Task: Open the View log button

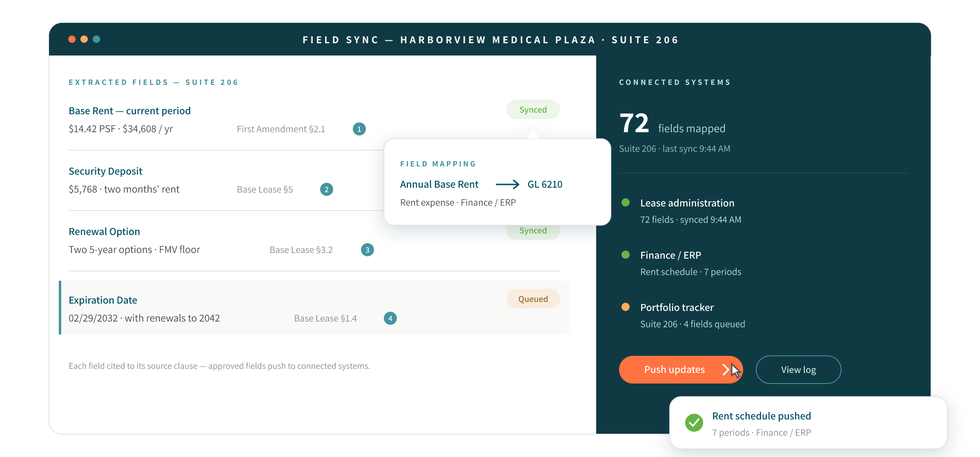Action: [x=798, y=370]
